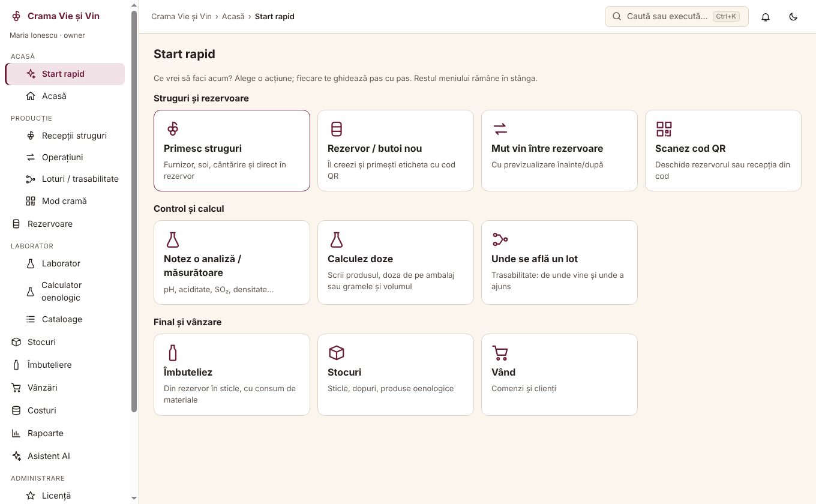Click the QR code icon on Scanez cod QR card
The height and width of the screenshot is (504, 816).
tap(664, 129)
